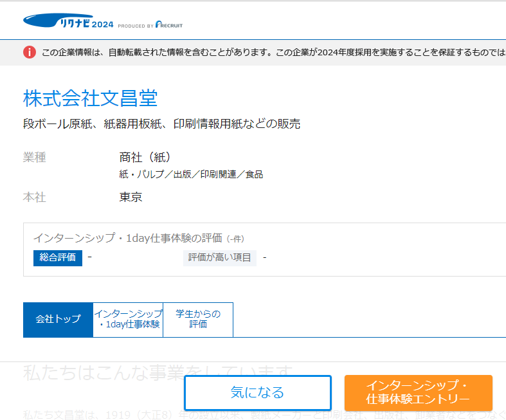Click the 評価が高い項目 gray label
This screenshot has width=506, height=420.
(219, 257)
